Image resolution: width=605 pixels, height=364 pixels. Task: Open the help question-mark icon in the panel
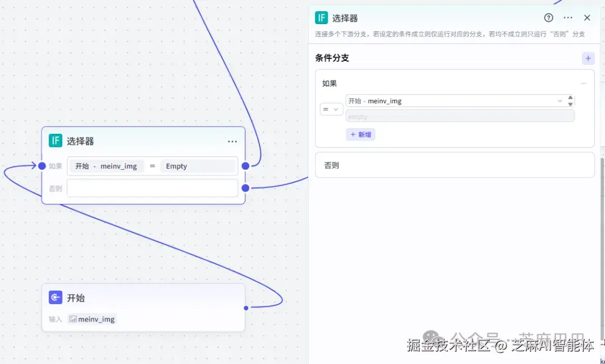[548, 17]
